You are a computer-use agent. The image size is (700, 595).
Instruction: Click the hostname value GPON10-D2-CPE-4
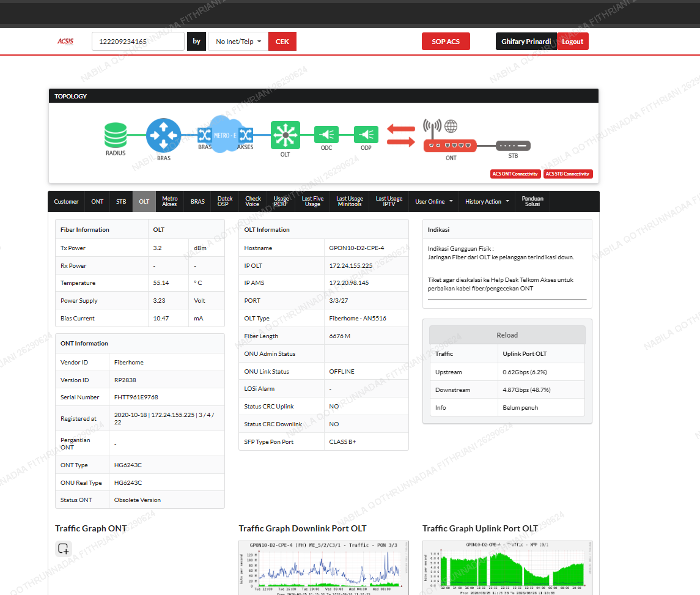pyautogui.click(x=356, y=248)
